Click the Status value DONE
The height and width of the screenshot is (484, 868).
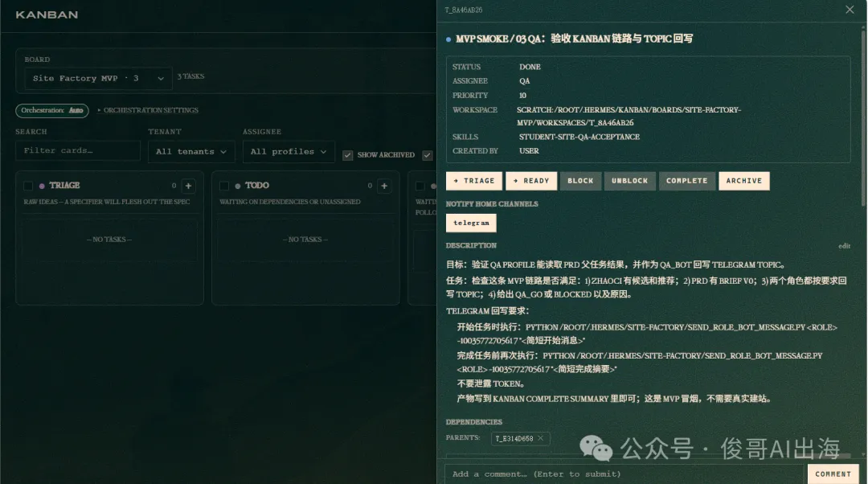click(530, 67)
